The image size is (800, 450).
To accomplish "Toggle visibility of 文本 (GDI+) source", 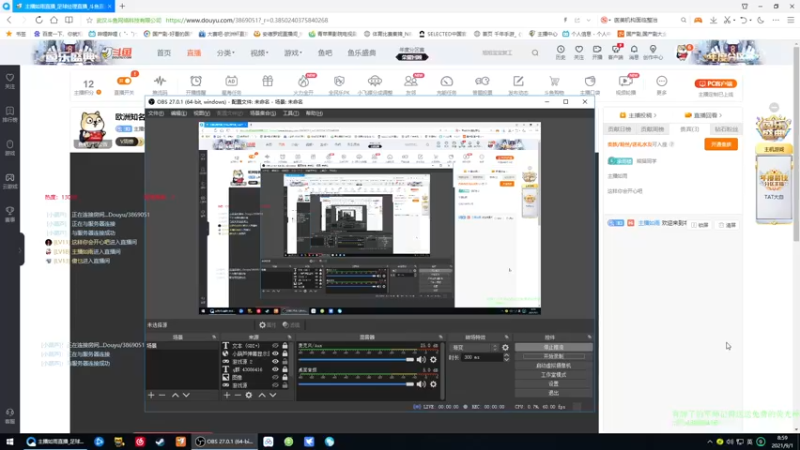I will [276, 346].
